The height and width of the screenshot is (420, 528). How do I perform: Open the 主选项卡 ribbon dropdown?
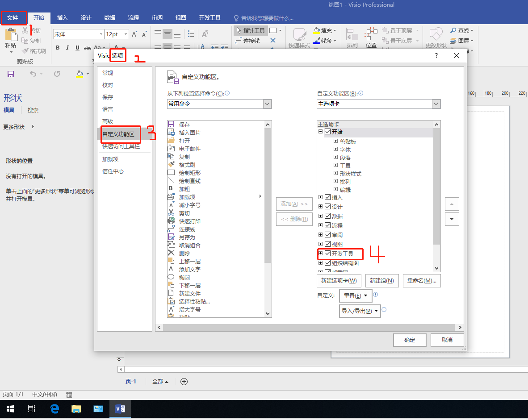pos(436,104)
